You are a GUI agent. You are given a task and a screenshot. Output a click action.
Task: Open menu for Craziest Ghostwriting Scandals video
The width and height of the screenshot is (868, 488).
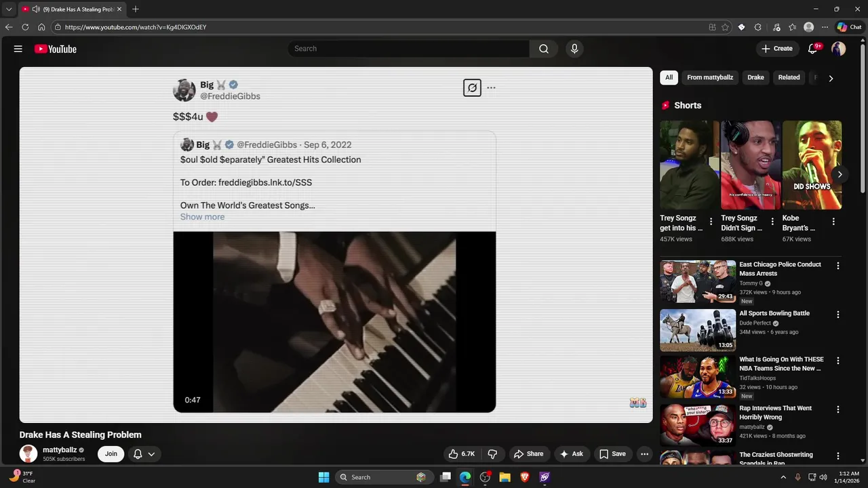click(837, 456)
